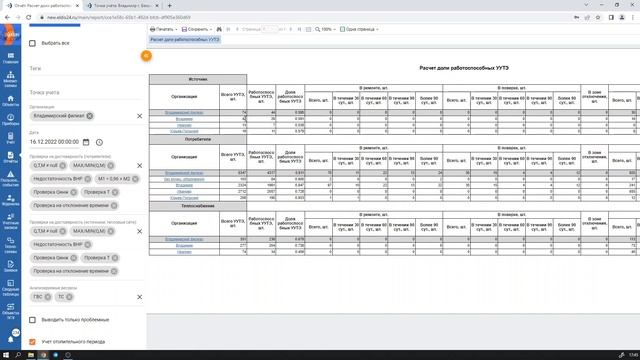Viewport: 640px width, 360px height.
Task: Clear all analyzed resources with the X
Action: tap(140, 297)
